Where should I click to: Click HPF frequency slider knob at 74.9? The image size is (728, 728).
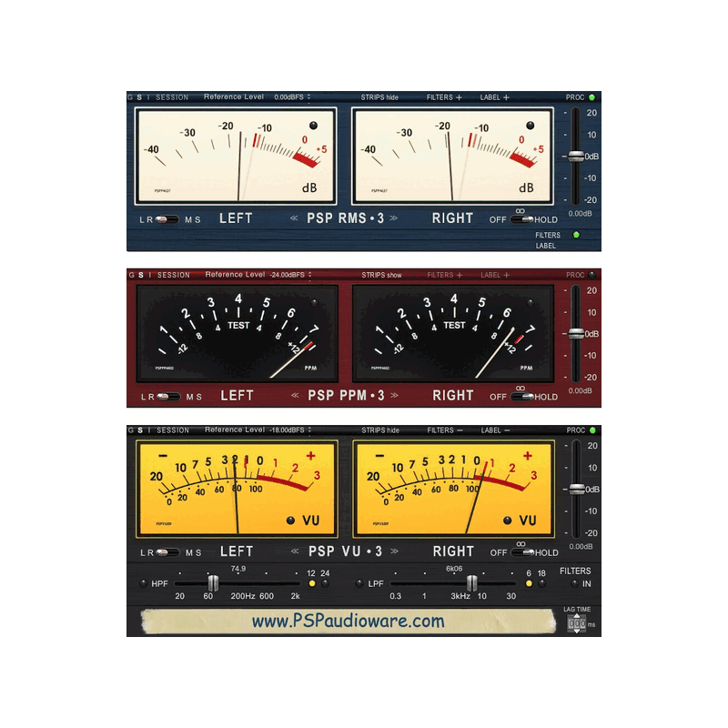coord(213,583)
